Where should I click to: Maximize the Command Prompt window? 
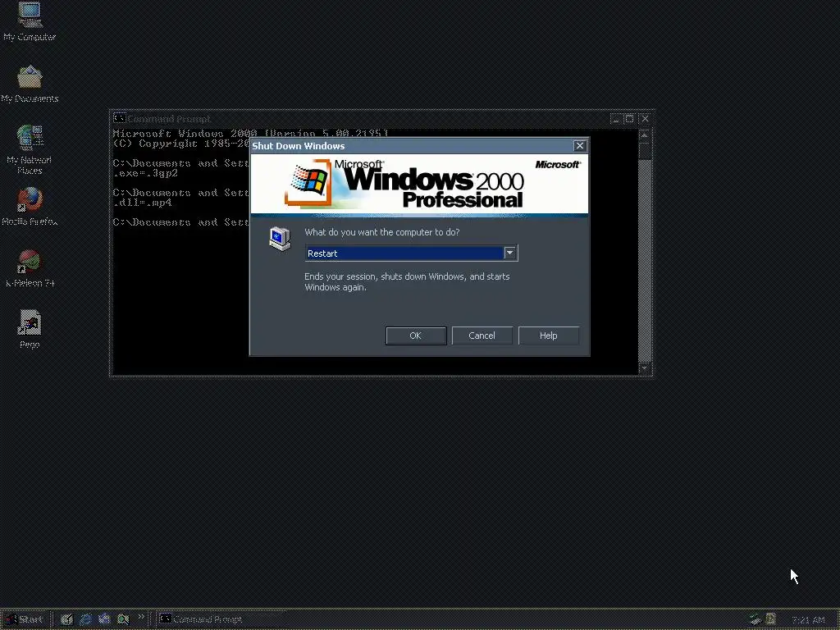coord(629,119)
